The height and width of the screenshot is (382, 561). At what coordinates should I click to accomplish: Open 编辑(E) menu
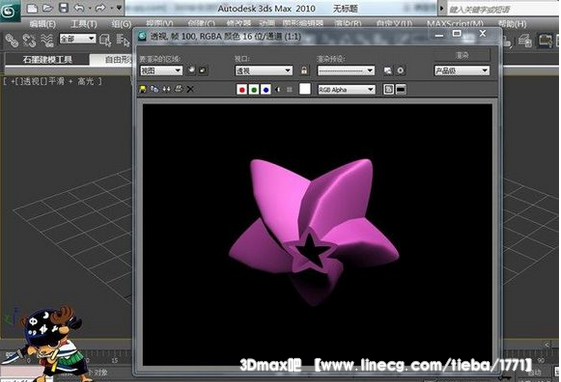[x=43, y=24]
